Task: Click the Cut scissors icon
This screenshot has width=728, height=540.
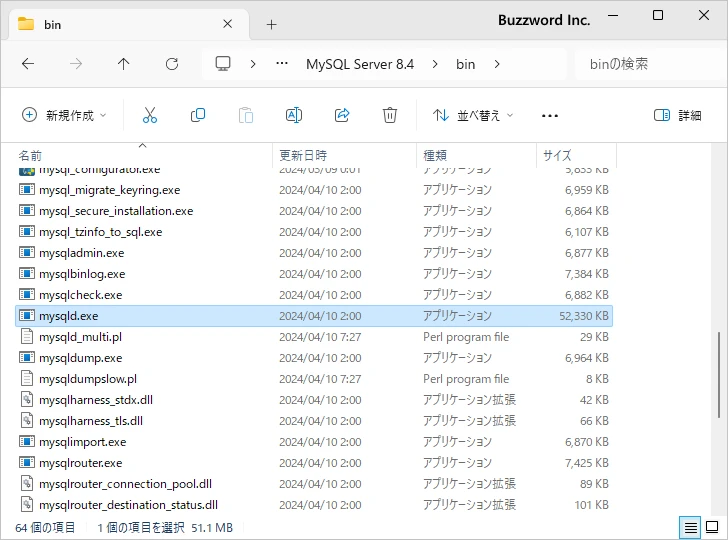Action: (150, 115)
